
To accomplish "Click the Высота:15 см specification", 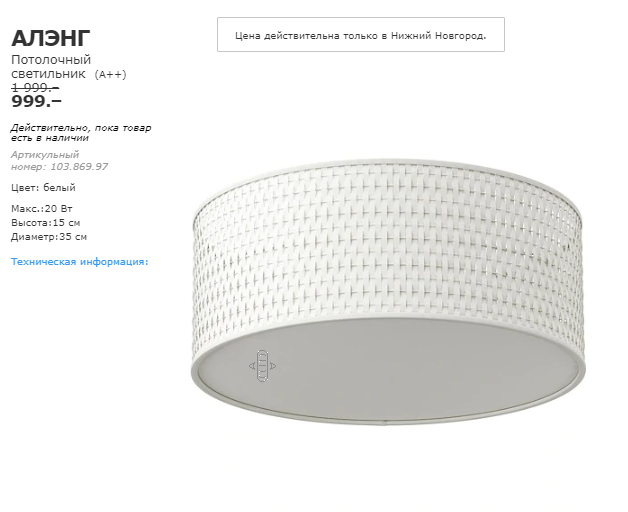I will pos(46,223).
